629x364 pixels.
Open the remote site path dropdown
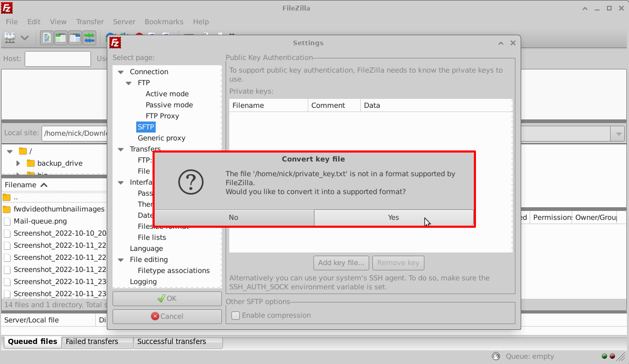click(618, 134)
